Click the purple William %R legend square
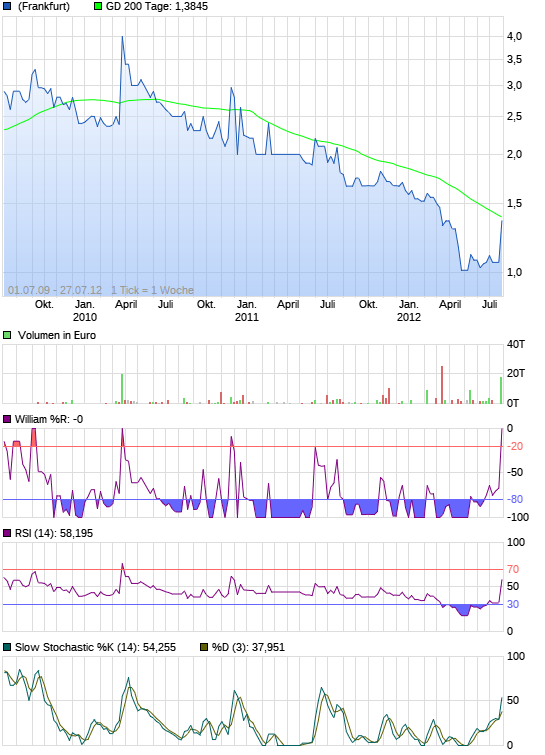 point(7,419)
